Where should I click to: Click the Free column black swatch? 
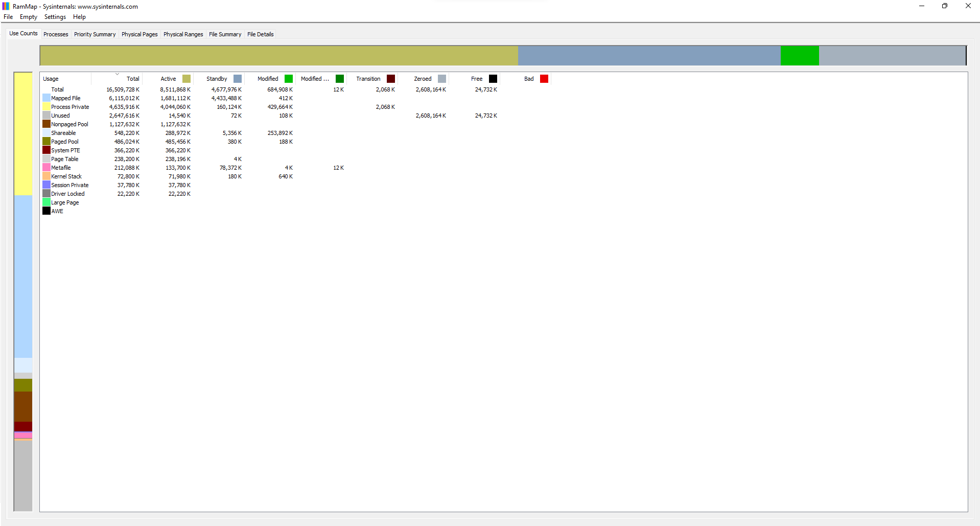point(493,79)
